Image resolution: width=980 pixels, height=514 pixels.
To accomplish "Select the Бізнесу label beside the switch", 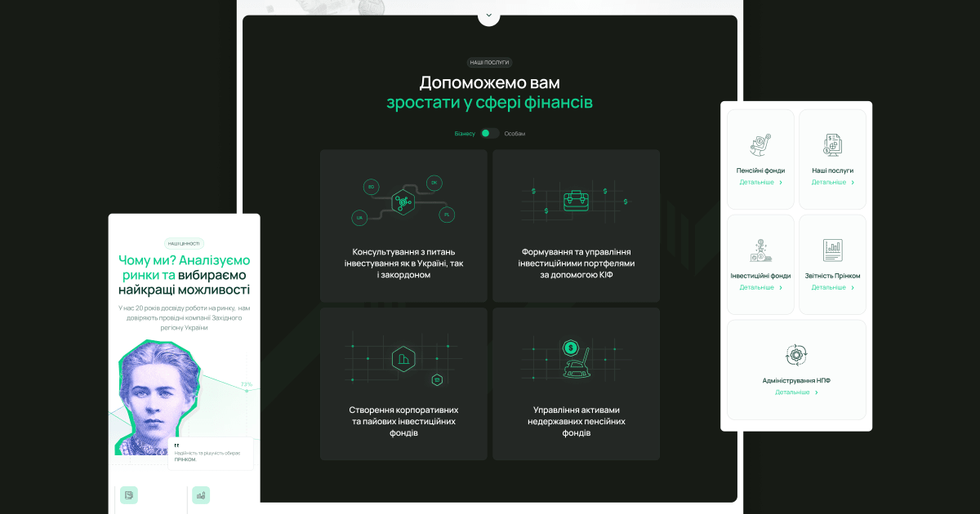I will [x=465, y=133].
